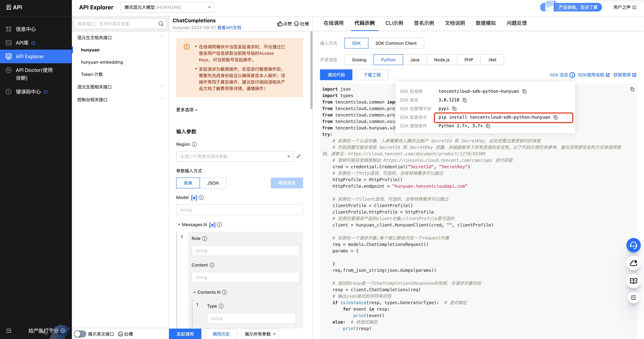Open the customer service headset button
Screen dimensions: 644x339
[x=633, y=245]
